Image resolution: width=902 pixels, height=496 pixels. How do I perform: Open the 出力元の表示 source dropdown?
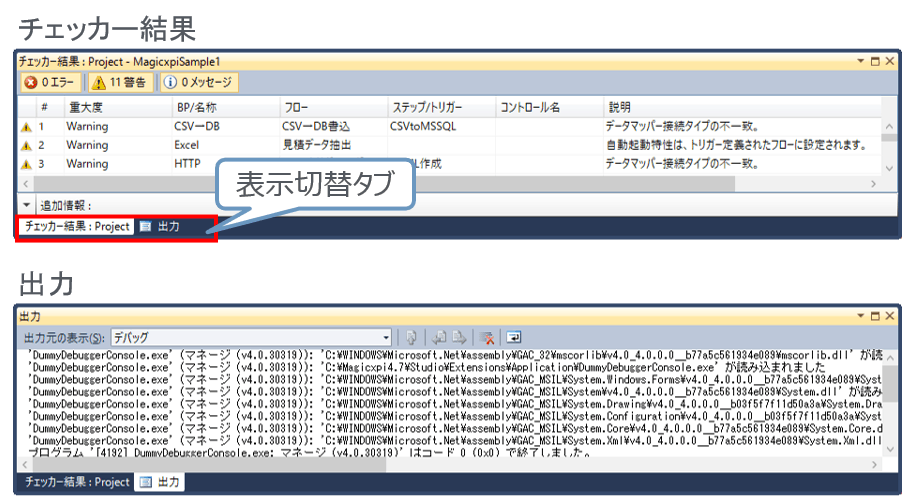tap(250, 337)
